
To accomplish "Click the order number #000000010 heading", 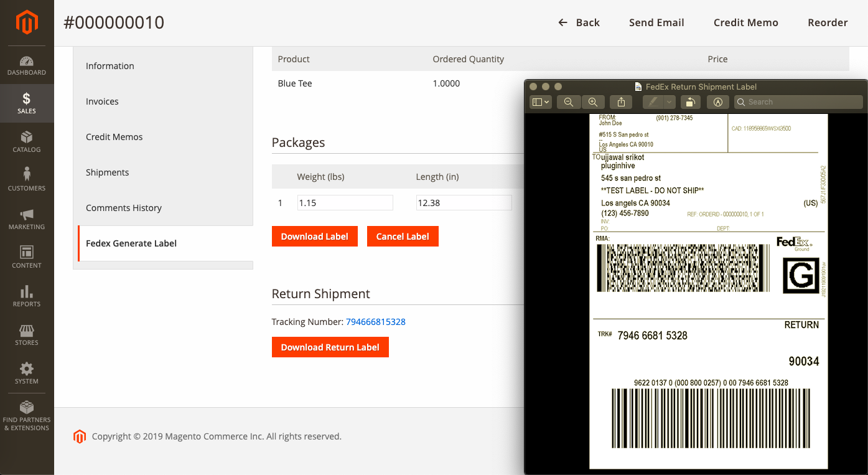I will 114,23.
